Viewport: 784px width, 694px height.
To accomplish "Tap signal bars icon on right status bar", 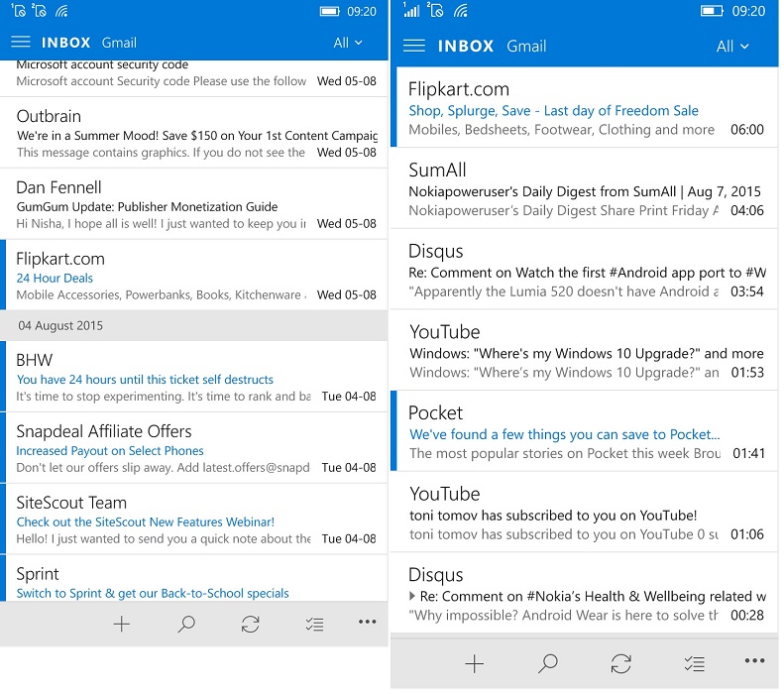I will (x=411, y=10).
